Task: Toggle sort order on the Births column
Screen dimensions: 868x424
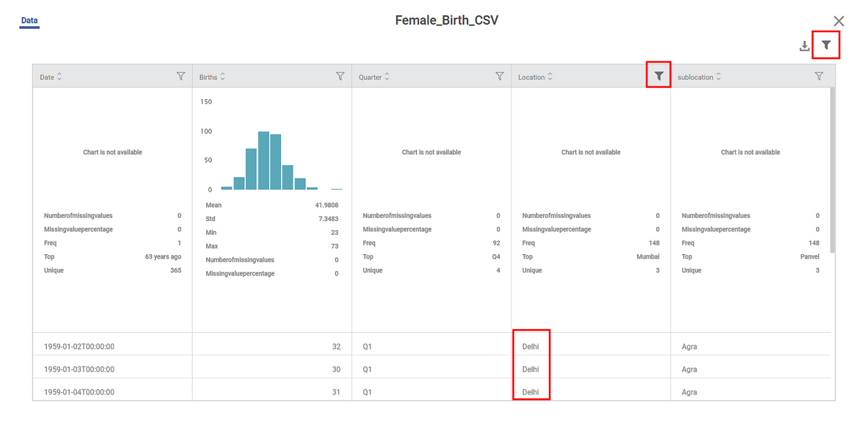Action: click(223, 77)
